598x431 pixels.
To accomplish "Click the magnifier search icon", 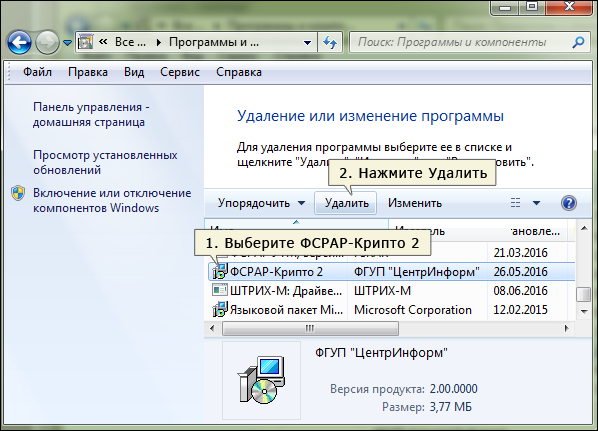I will [x=578, y=42].
